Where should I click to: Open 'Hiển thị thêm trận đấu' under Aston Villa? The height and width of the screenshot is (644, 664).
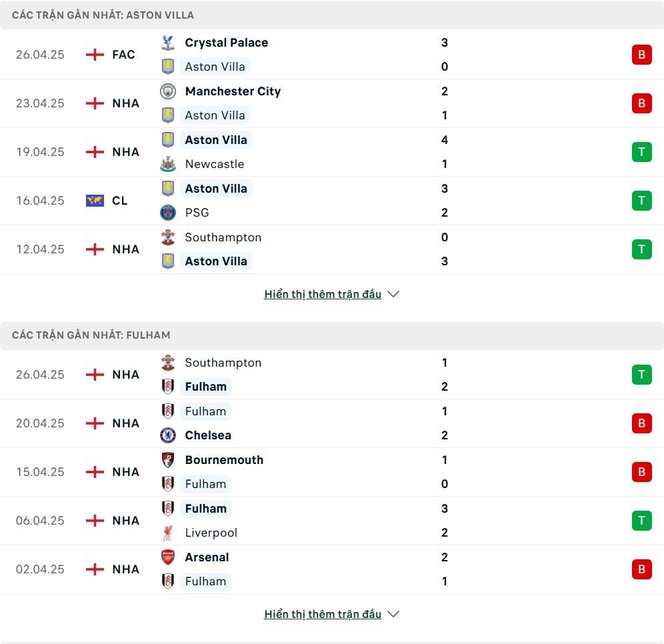tap(323, 294)
